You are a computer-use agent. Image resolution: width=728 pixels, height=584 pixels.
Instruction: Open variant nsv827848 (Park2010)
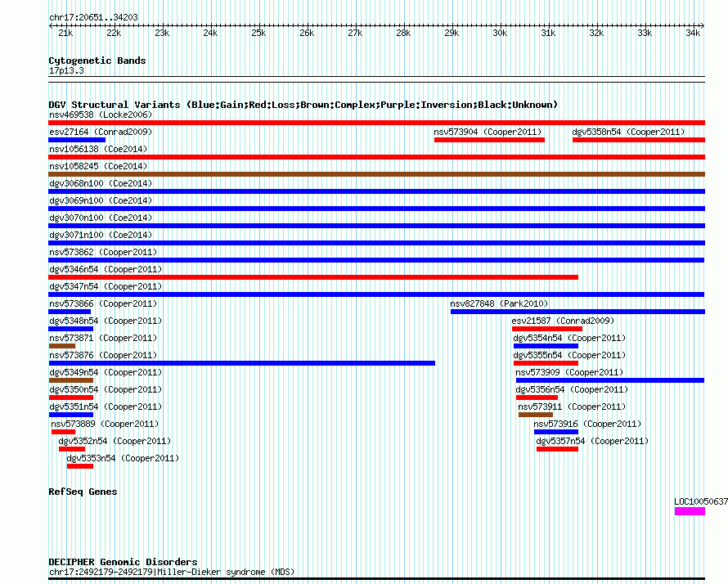pos(499,303)
